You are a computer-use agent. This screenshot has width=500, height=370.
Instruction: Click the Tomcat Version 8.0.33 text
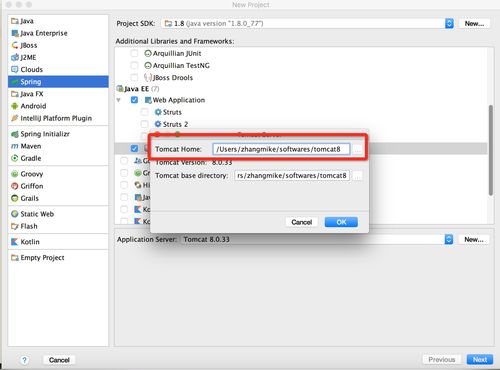194,162
